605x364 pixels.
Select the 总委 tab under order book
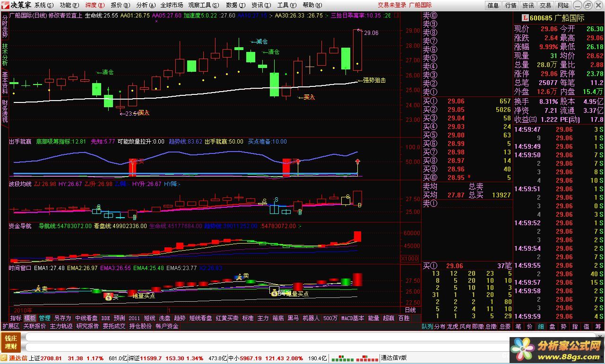505,326
